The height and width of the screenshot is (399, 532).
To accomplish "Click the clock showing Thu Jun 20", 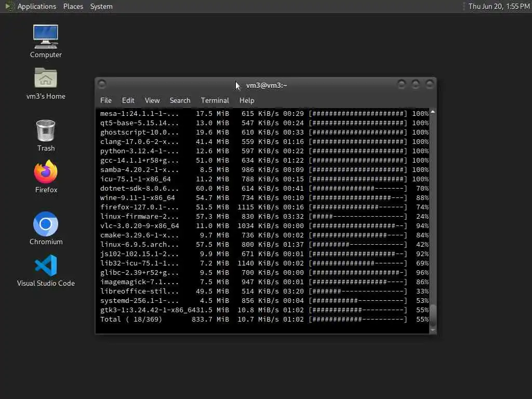I will pos(499,6).
